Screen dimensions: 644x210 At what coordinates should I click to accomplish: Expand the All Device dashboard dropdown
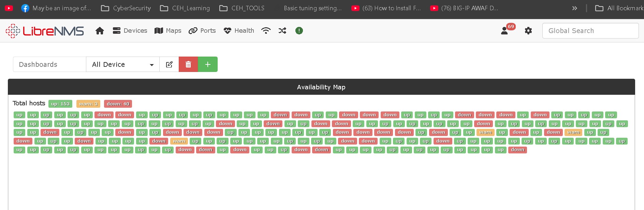123,64
